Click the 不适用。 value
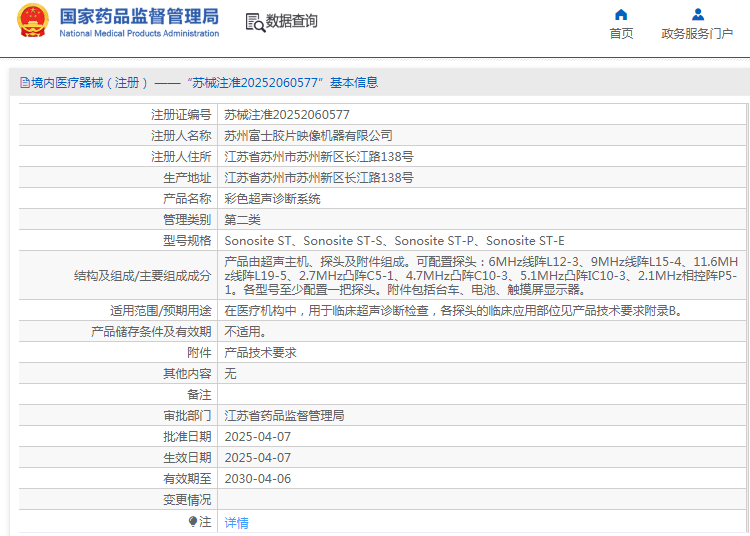The image size is (750, 536). (x=246, y=332)
